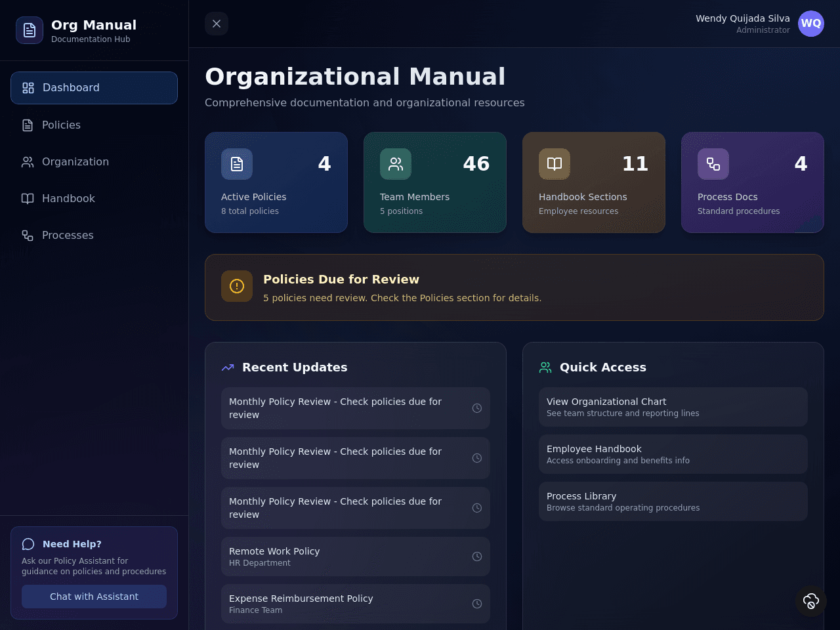Click the Active Policies card document icon
Screen dimensions: 840x630
(237, 164)
